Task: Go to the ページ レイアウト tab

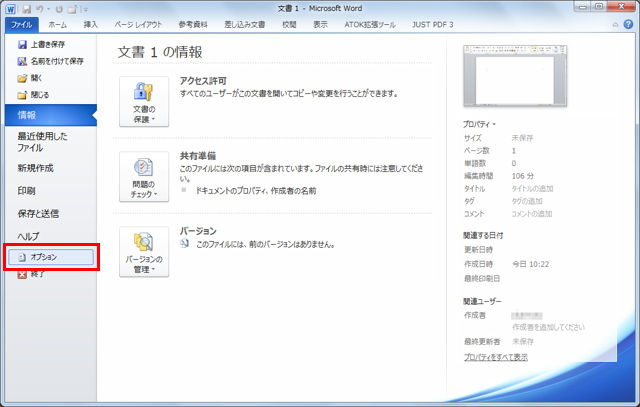Action: [138, 24]
